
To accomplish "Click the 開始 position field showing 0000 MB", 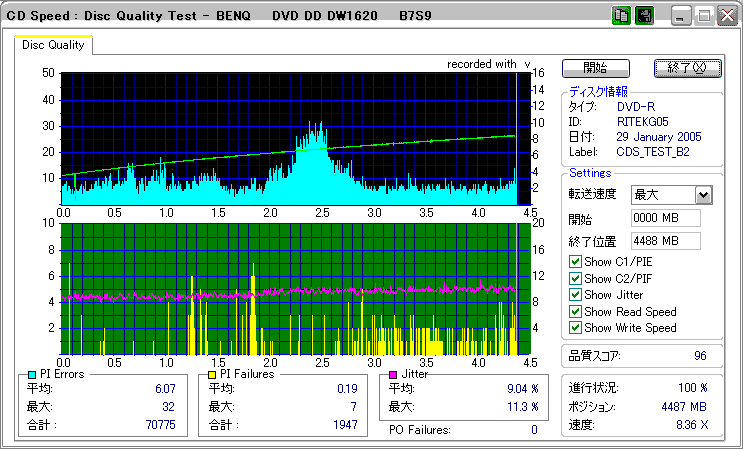I will (665, 218).
